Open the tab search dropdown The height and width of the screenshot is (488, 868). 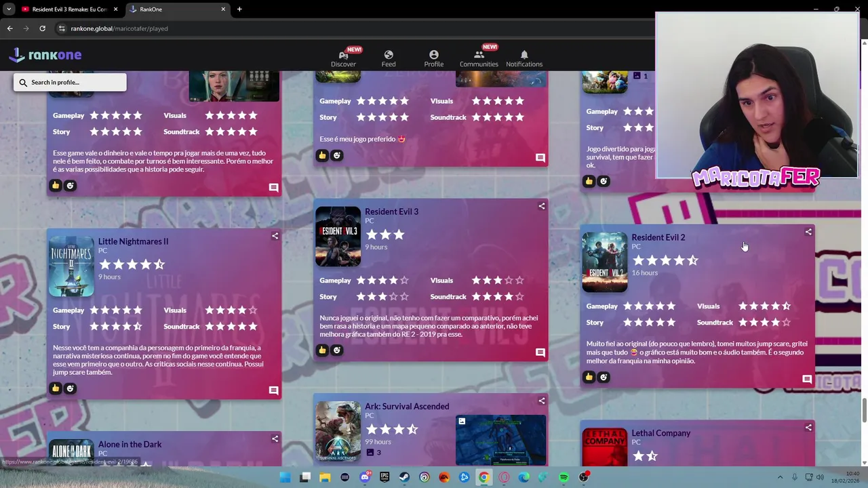(9, 9)
